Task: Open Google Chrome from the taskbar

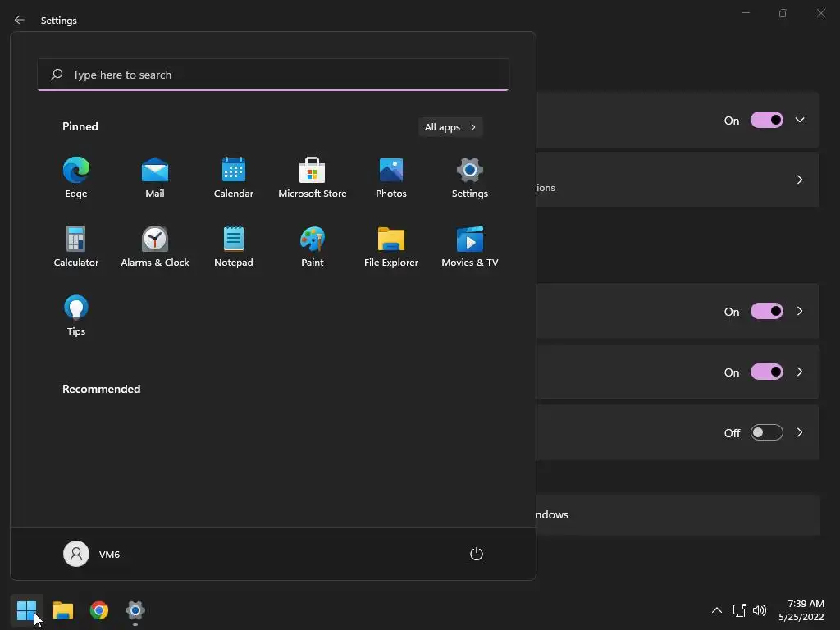Action: click(99, 610)
